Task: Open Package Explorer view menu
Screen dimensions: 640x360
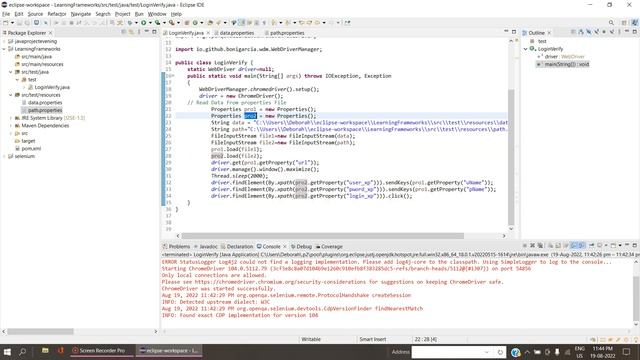Action: tap(139, 32)
